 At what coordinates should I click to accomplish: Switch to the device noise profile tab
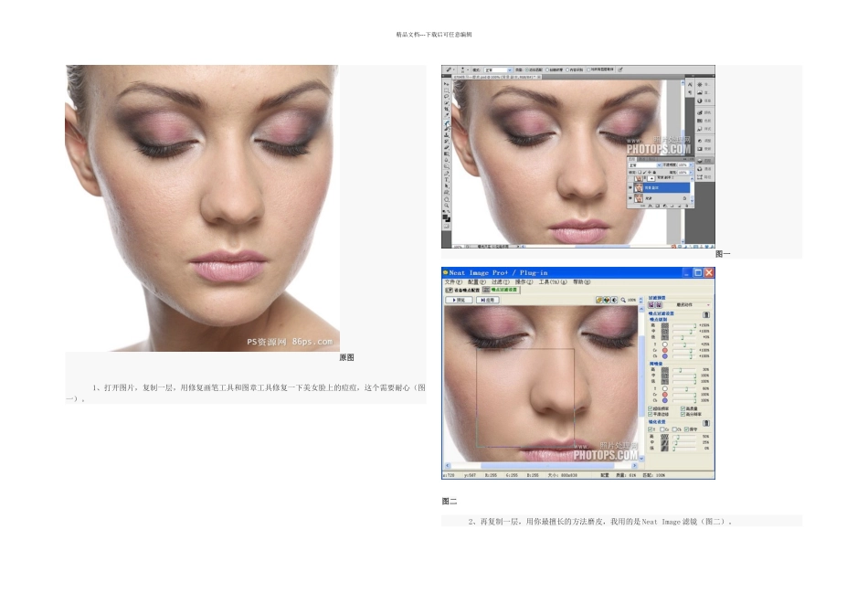tap(461, 290)
